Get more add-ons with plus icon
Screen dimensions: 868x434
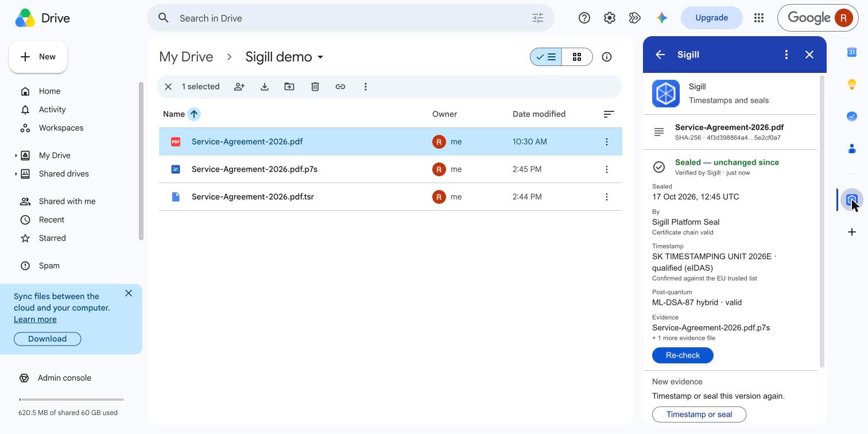pos(852,232)
